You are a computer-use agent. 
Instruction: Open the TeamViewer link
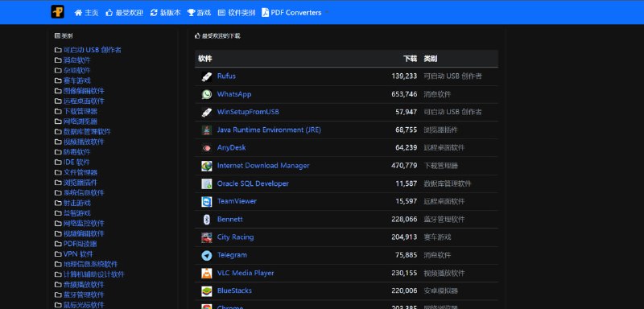[x=237, y=201]
